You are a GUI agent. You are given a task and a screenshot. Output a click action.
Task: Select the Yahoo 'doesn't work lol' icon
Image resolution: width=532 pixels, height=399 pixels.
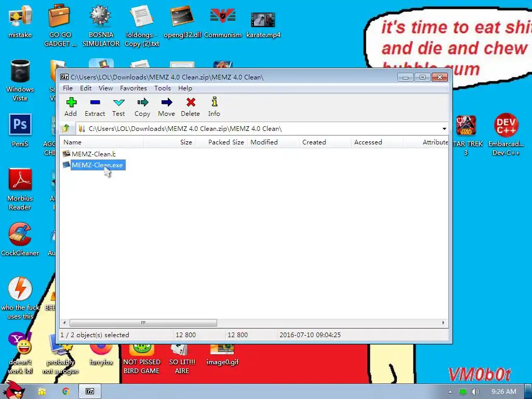coord(20,353)
